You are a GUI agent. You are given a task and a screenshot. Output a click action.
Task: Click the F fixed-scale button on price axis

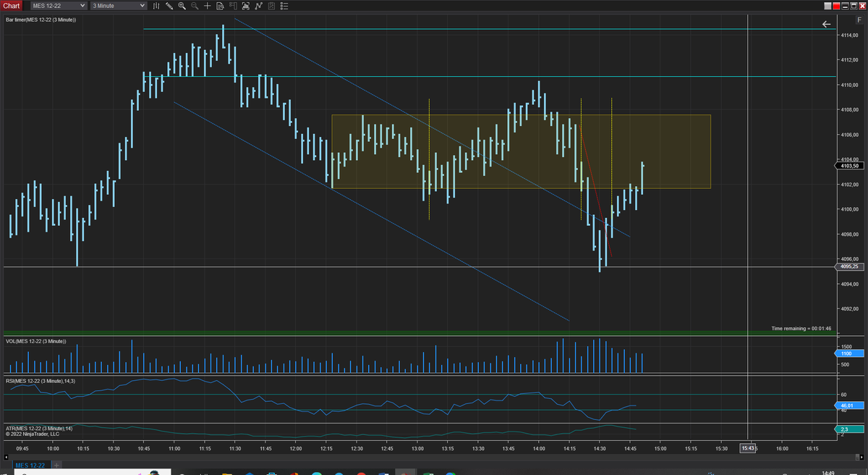[859, 20]
